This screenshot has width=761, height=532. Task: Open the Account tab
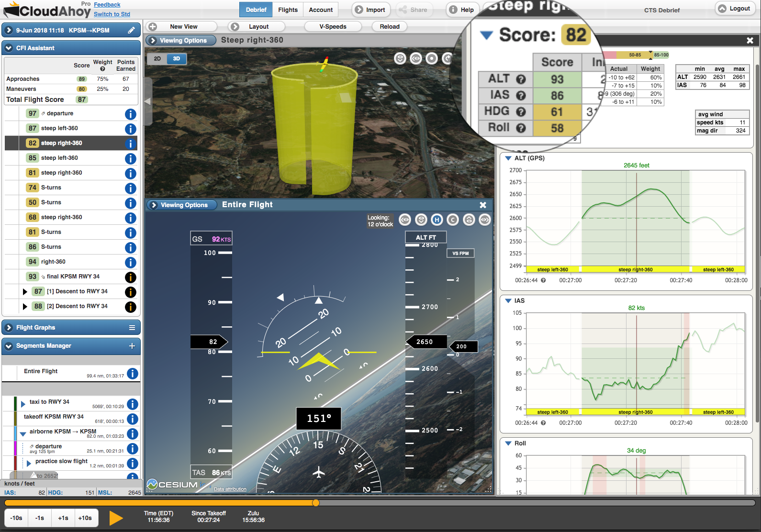(x=321, y=10)
